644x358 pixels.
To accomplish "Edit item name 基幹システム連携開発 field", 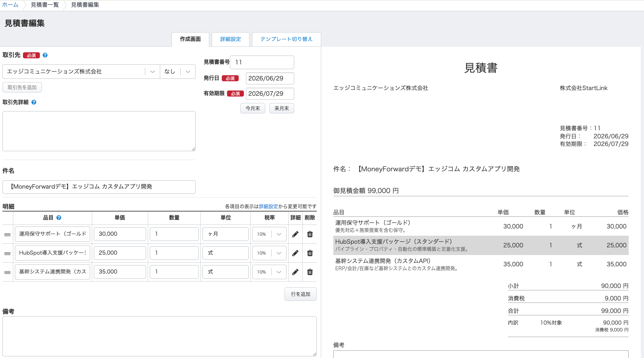I will (x=52, y=272).
